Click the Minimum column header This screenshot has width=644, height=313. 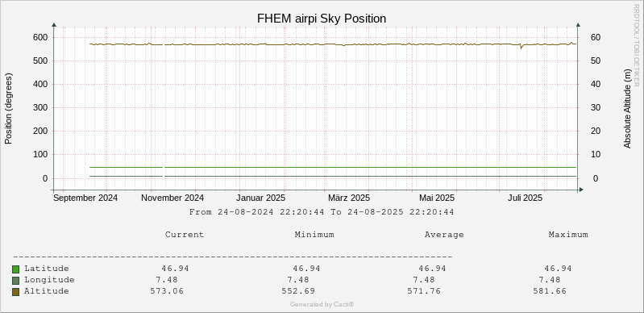(314, 235)
